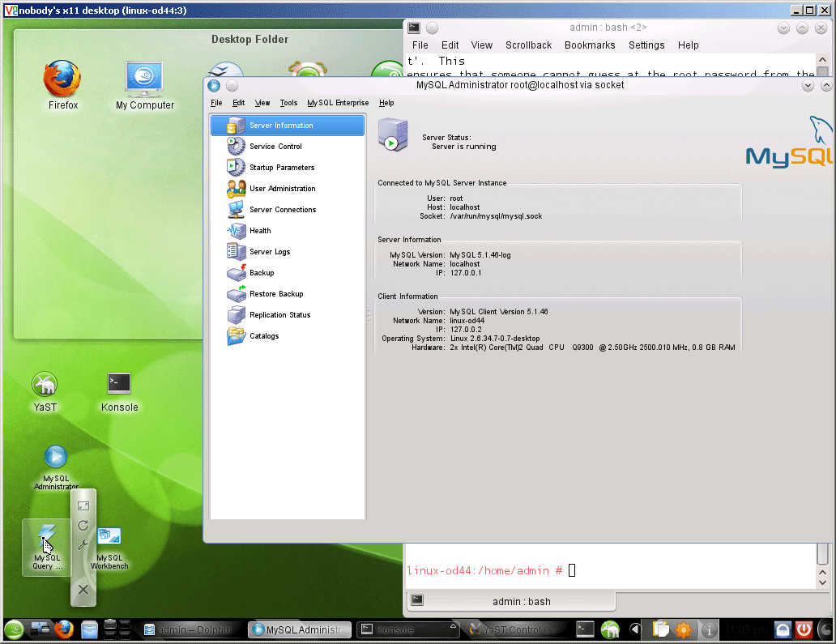The width and height of the screenshot is (836, 644).
Task: Open MySQL Administrator desktop icon
Action: (x=56, y=467)
